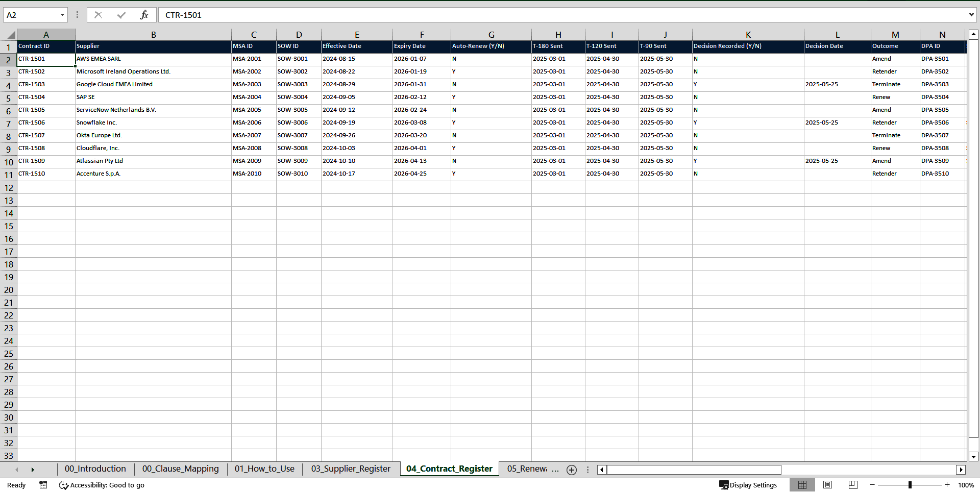Select column K header
This screenshot has width=980, height=492.
click(748, 35)
